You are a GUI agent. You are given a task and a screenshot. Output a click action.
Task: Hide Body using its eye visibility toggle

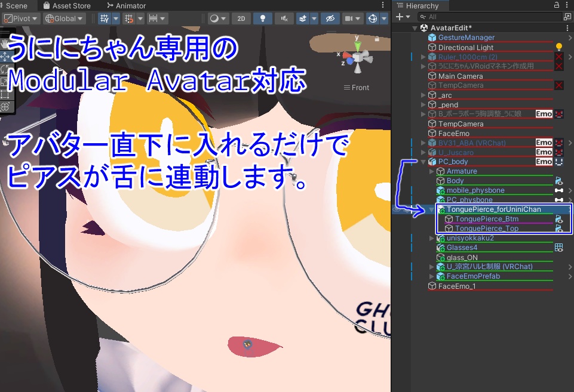559,180
